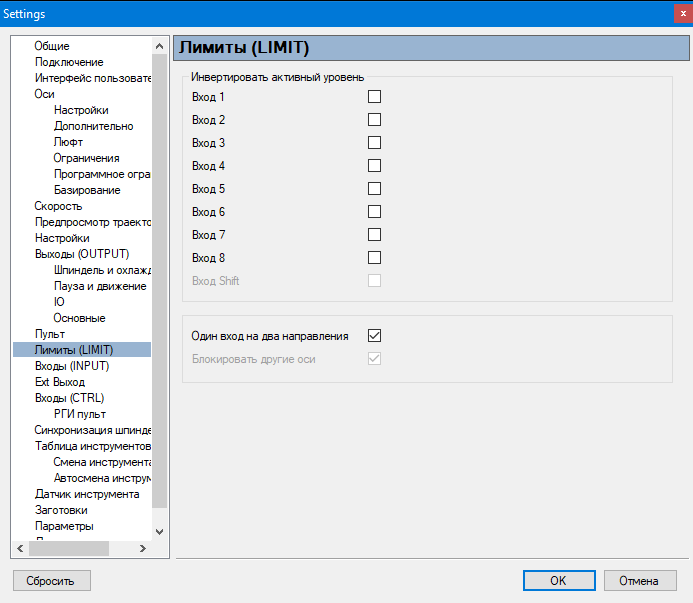Select the Оси tree item
The width and height of the screenshot is (693, 603).
click(44, 94)
